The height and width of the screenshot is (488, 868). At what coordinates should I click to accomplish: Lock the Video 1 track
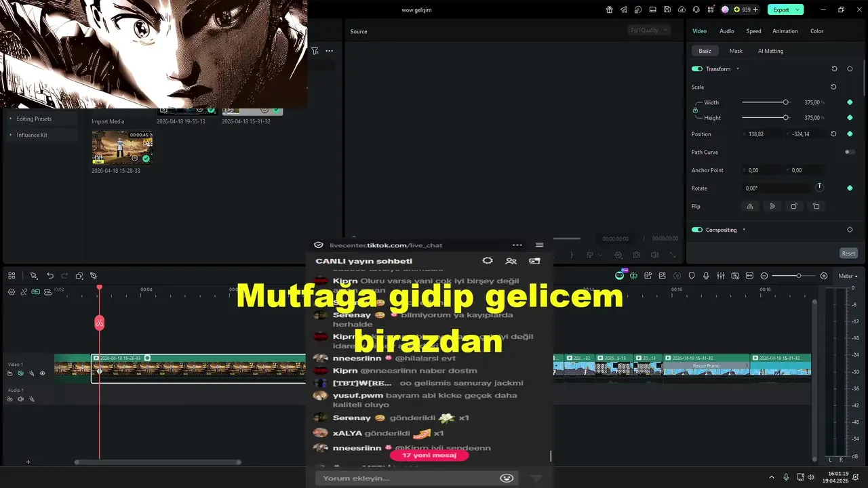pos(10,373)
